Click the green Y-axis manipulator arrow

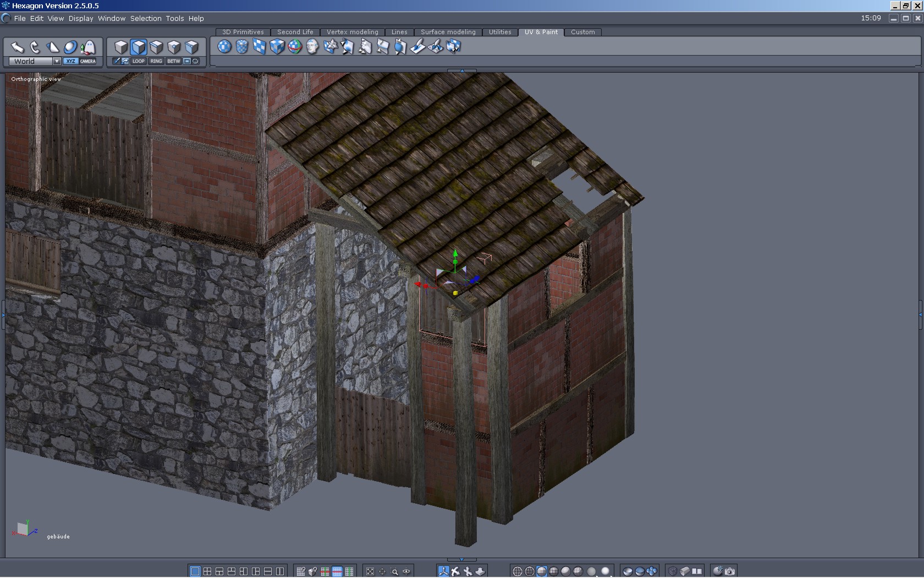[455, 254]
